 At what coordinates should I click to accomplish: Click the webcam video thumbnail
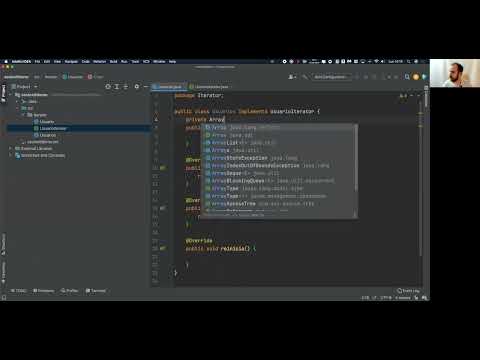tap(455, 73)
